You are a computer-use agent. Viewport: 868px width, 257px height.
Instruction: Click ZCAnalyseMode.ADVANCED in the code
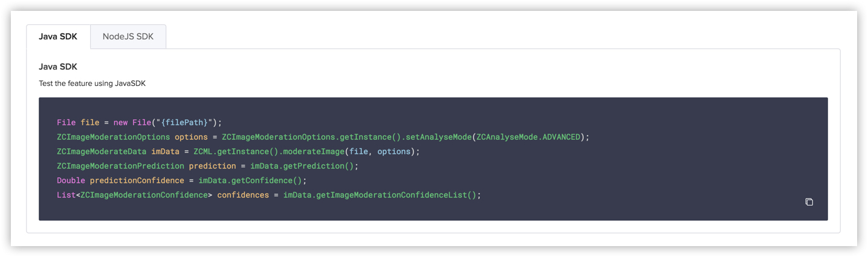point(528,137)
